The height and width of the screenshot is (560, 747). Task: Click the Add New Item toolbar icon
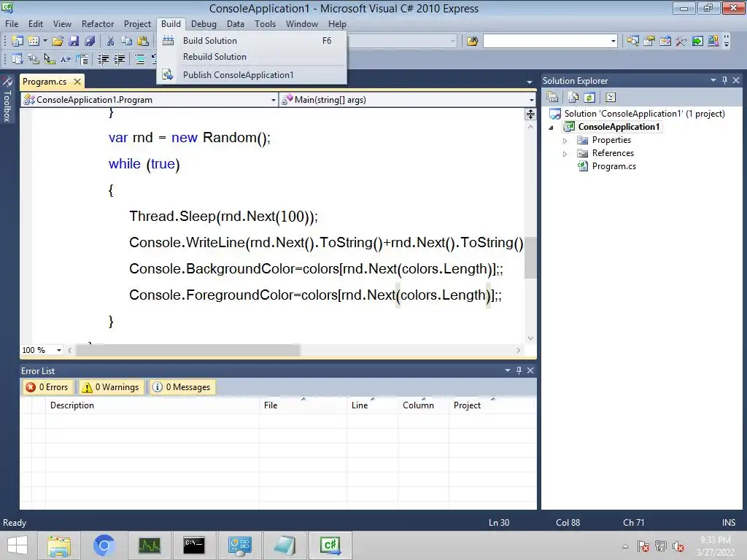pyautogui.click(x=34, y=41)
